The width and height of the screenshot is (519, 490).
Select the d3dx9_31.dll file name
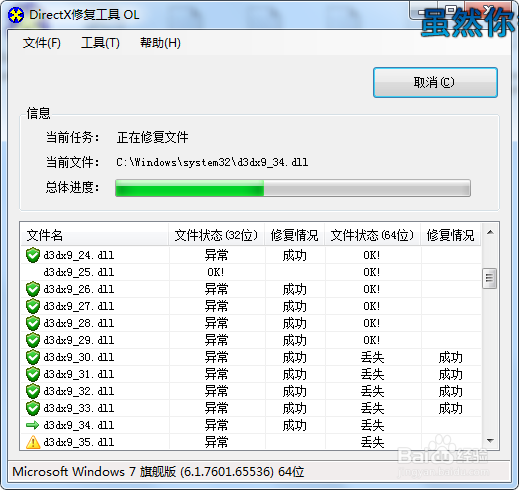(79, 374)
